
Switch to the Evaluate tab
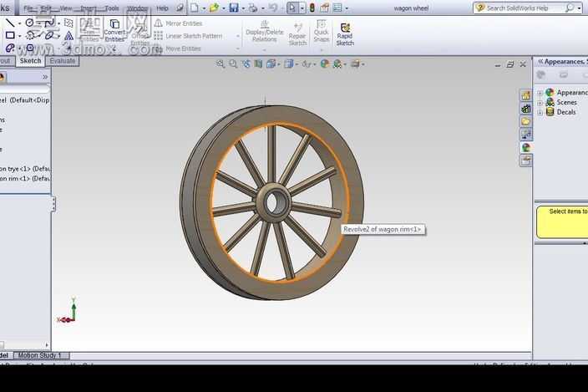63,61
